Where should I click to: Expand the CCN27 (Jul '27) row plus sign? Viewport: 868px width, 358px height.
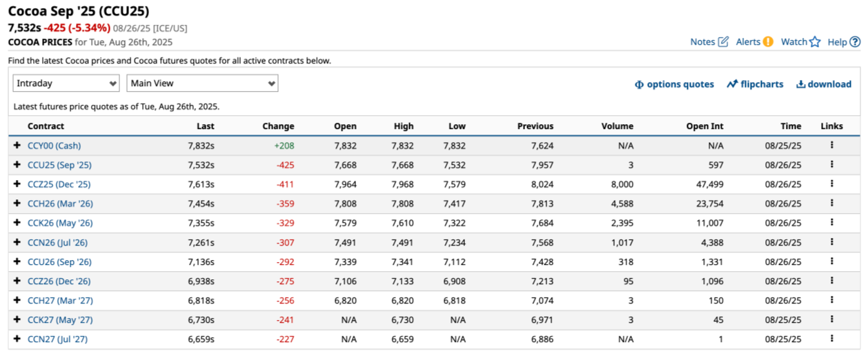tap(17, 339)
